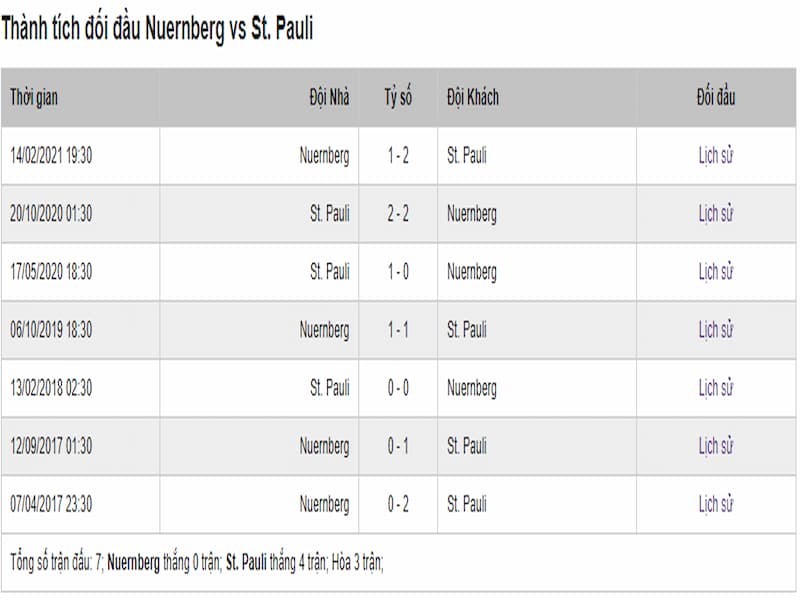Open Lịch sử link for 13/02/2018 match
The width and height of the screenshot is (800, 600).
[716, 388]
